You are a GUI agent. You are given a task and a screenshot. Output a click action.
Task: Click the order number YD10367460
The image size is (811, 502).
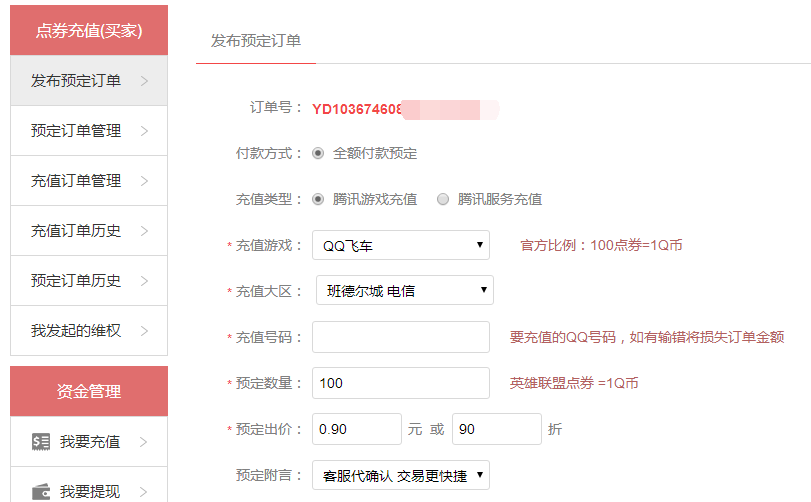(x=357, y=110)
